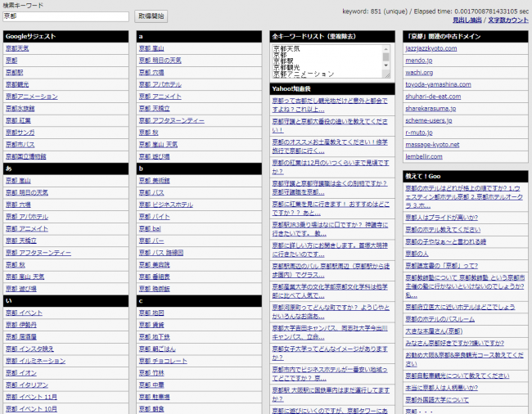The image size is (532, 414).
Task: Open the 京都自転車観光について教えてください question
Action: pyautogui.click(x=457, y=376)
